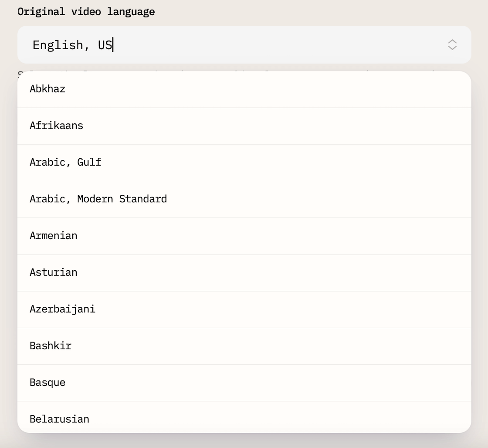This screenshot has width=488, height=448.
Task: Collapse the dropdown using the up-down arrows
Action: (x=452, y=44)
